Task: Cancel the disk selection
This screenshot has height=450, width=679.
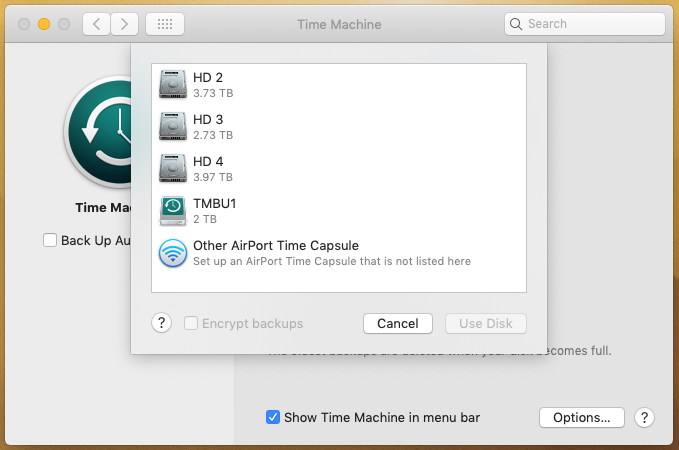Action: [x=398, y=324]
